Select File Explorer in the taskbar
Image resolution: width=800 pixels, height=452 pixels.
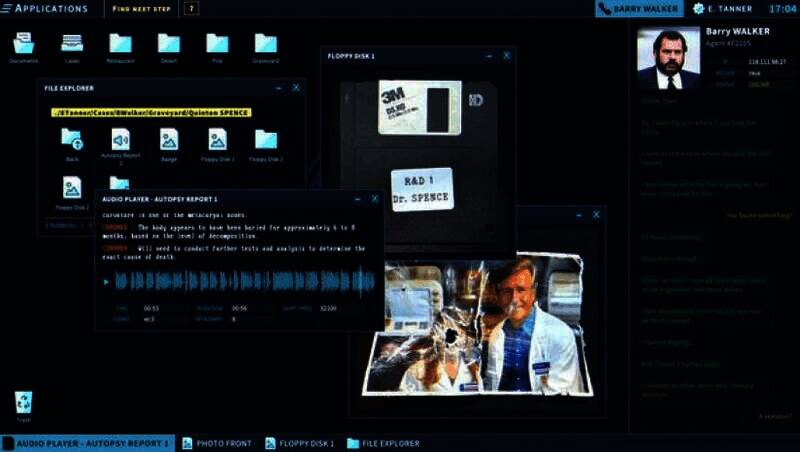click(384, 443)
